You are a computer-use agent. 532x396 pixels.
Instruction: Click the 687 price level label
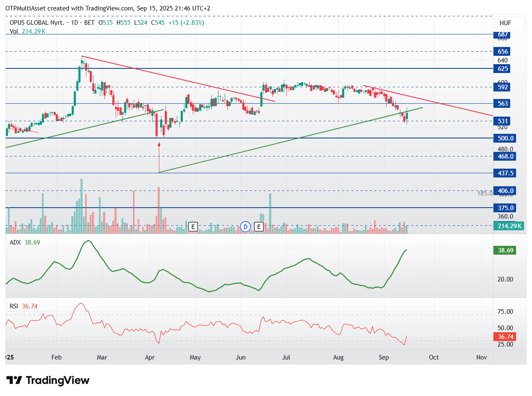pyautogui.click(x=503, y=34)
